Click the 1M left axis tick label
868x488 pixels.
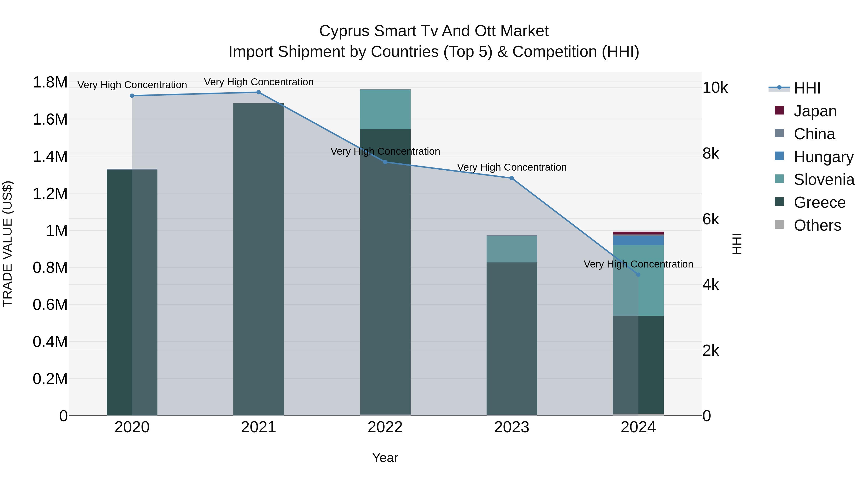[x=57, y=231]
